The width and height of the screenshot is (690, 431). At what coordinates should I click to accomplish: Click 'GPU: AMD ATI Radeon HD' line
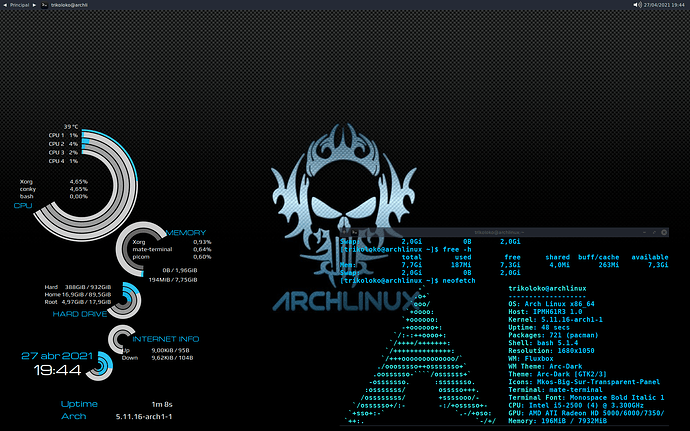tap(586, 413)
